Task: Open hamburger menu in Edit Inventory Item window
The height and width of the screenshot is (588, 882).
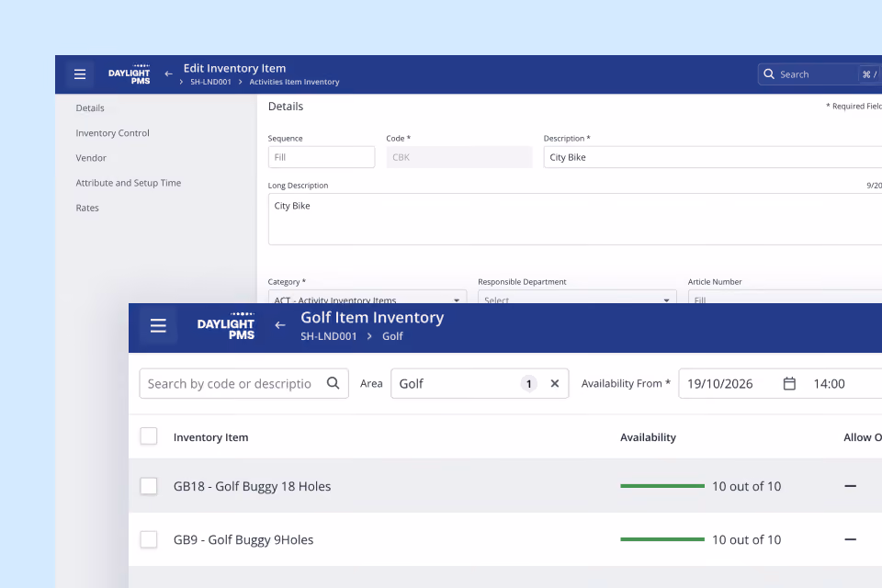Action: point(80,74)
